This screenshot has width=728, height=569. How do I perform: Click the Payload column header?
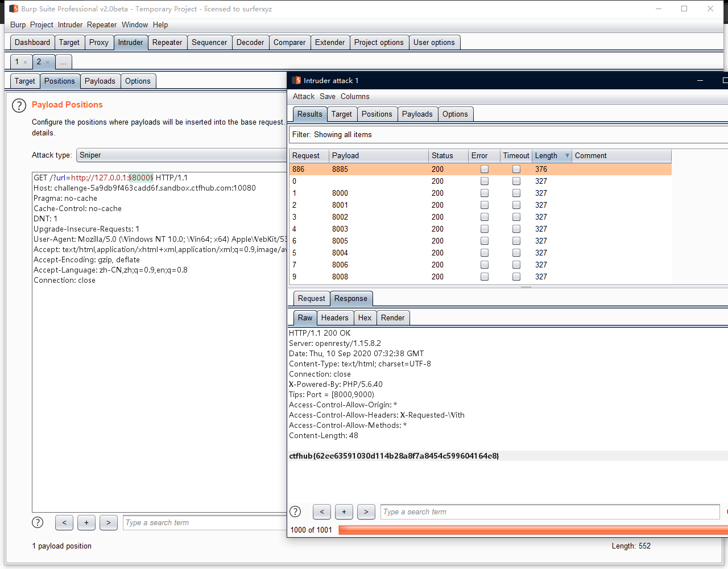pos(379,156)
